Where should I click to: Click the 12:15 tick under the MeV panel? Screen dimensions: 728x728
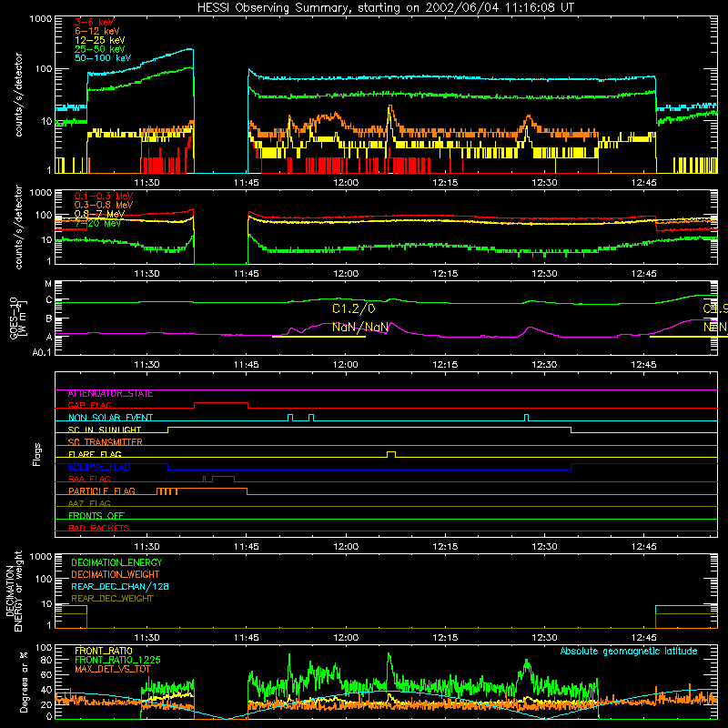[445, 274]
